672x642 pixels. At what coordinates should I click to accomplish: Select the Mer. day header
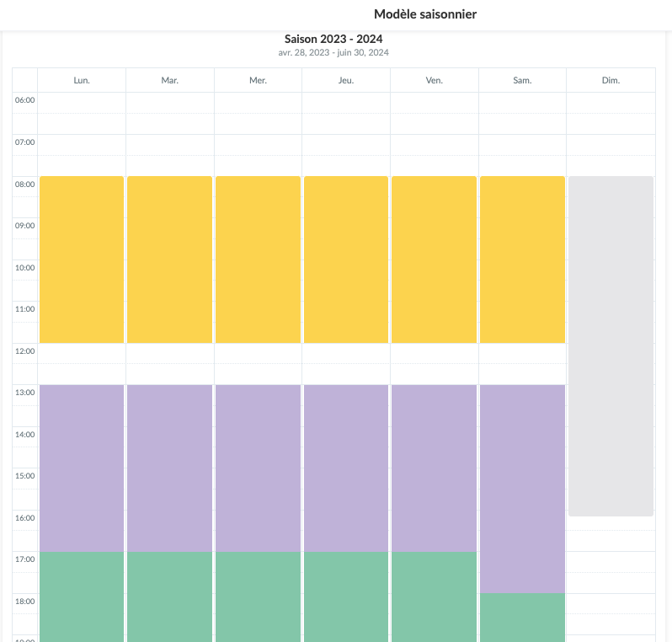pos(258,80)
